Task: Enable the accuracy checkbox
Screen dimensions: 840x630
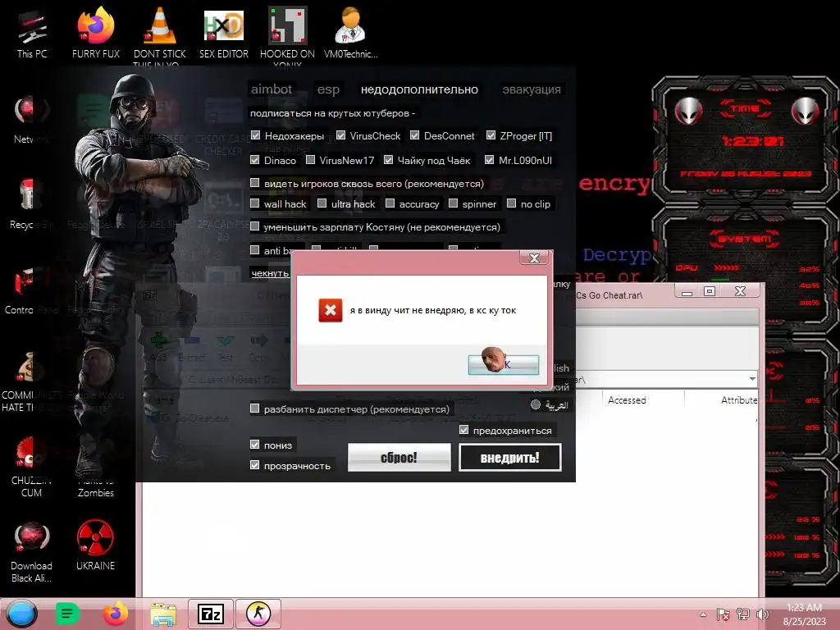Action: click(x=390, y=203)
